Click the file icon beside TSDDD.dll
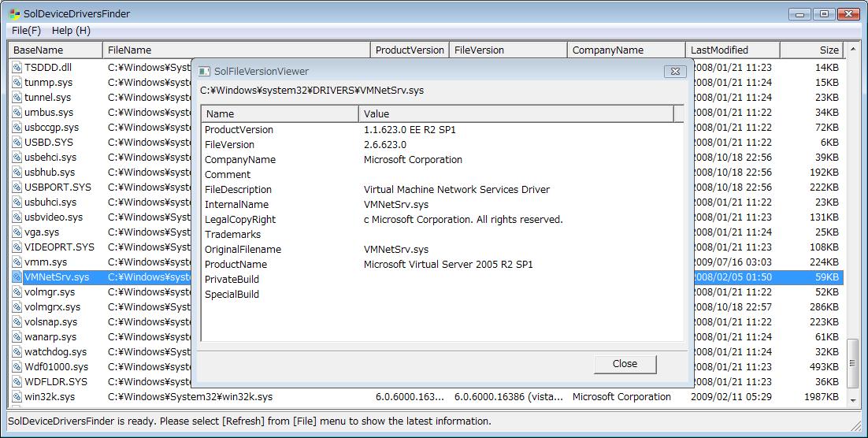The image size is (868, 438). coord(17,68)
